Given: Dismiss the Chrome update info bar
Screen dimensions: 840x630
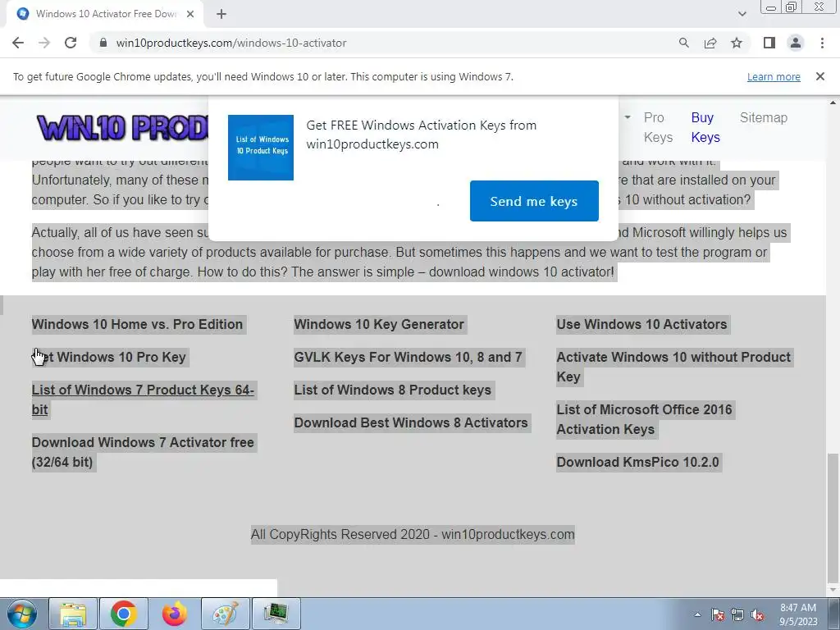Looking at the screenshot, I should [x=819, y=76].
